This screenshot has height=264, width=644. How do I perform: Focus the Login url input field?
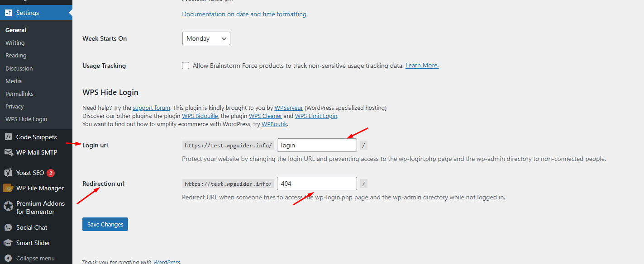[317, 145]
